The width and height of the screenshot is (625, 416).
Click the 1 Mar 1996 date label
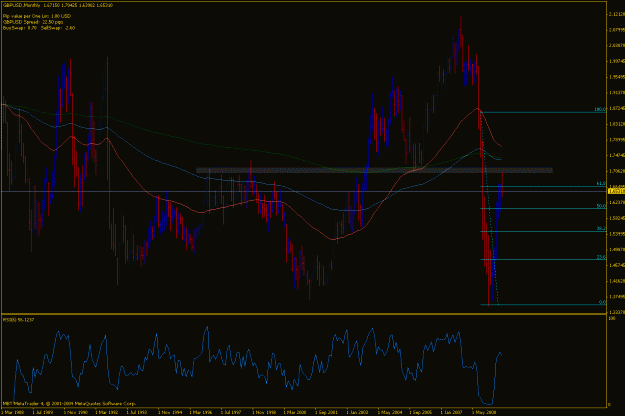coord(200,412)
